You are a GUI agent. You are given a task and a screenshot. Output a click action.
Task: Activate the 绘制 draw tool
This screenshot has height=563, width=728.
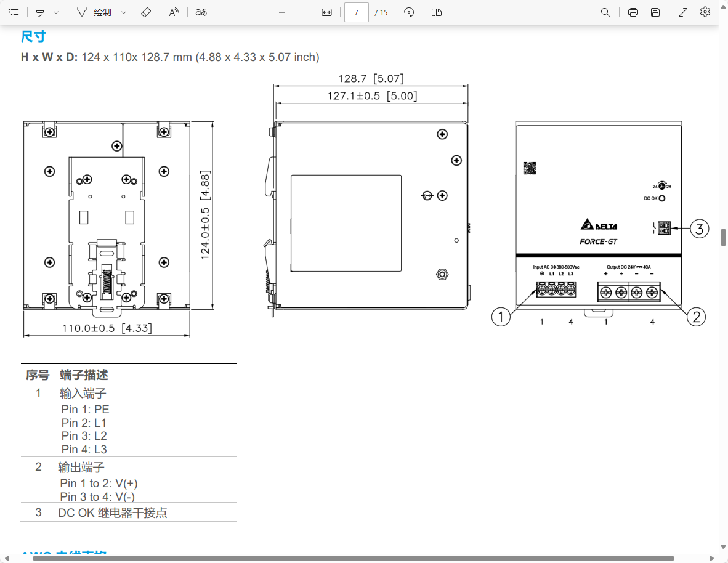pyautogui.click(x=95, y=12)
